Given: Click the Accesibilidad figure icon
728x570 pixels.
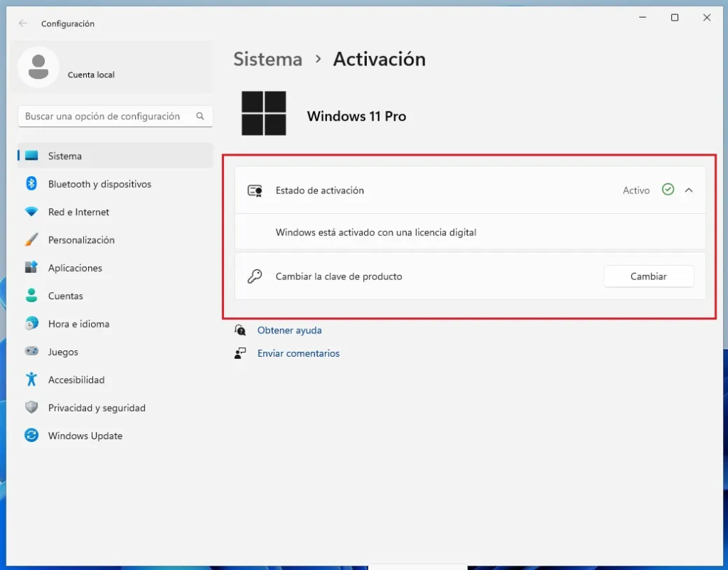Looking at the screenshot, I should (31, 380).
